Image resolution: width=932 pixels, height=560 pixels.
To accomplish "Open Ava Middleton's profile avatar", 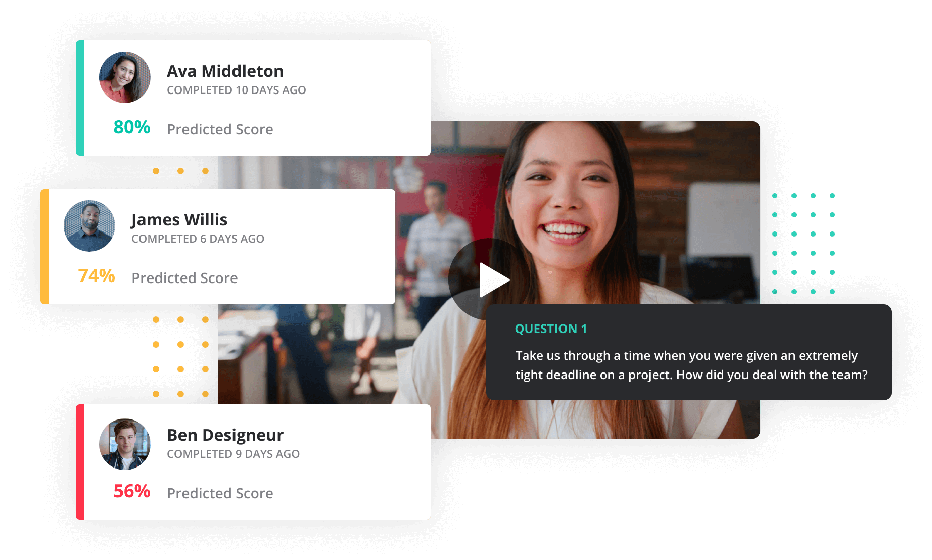I will coord(124,77).
